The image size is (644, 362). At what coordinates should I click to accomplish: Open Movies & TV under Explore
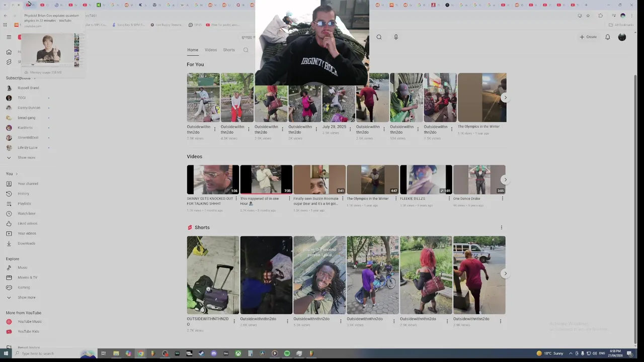tap(28, 278)
